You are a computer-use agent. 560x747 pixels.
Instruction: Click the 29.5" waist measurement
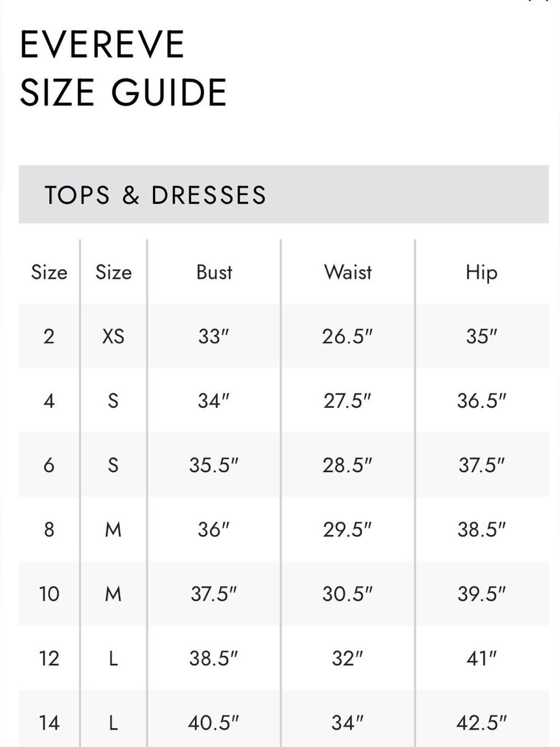tap(347, 530)
